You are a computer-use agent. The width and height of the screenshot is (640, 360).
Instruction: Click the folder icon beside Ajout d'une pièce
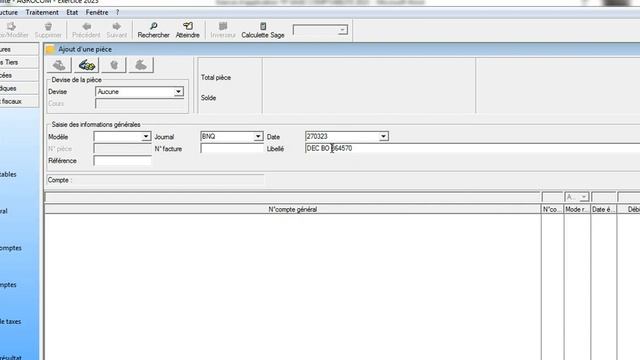(x=50, y=49)
